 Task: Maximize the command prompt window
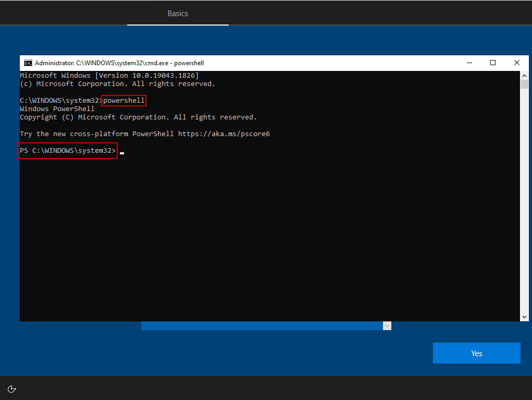tap(492, 63)
